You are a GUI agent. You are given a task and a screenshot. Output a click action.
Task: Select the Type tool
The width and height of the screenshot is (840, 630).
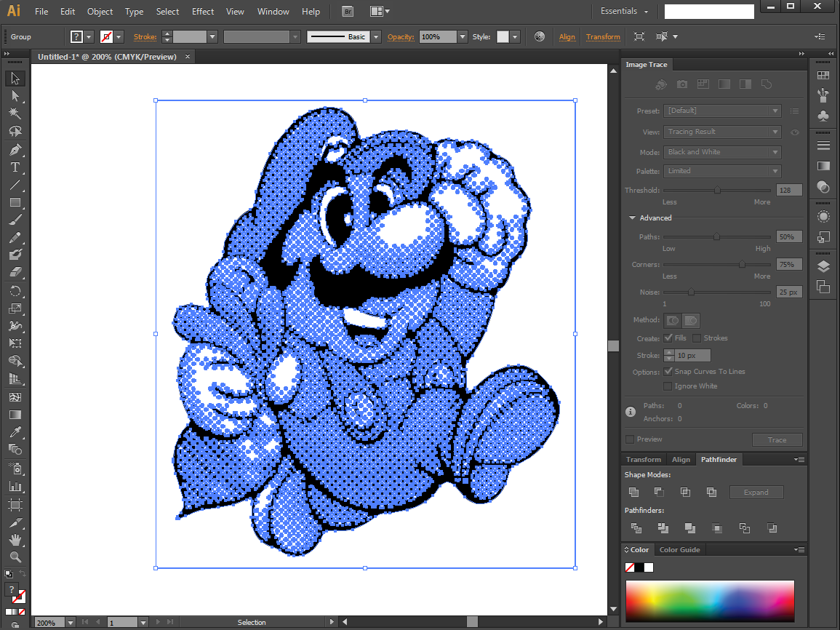15,167
